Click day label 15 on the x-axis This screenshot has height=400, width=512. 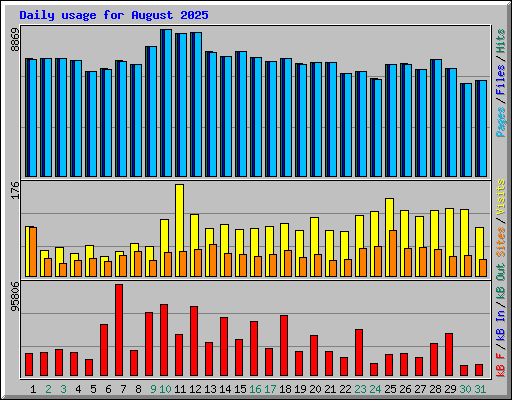240,389
